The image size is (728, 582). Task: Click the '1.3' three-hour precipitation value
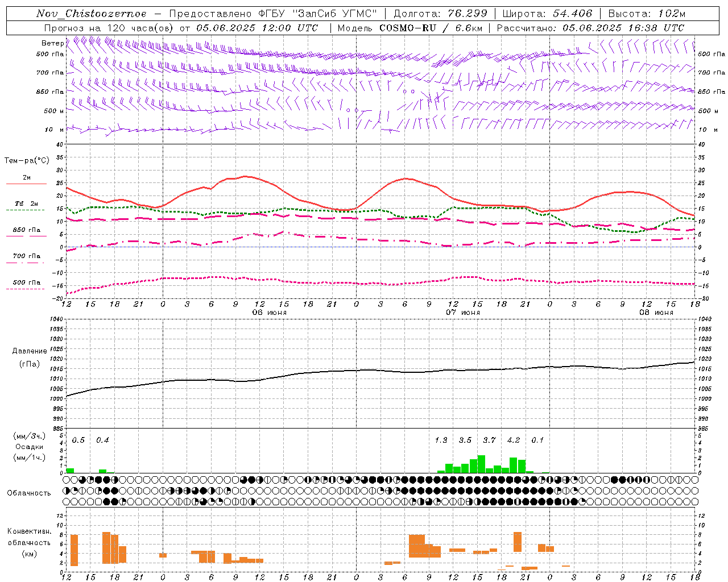click(x=441, y=440)
